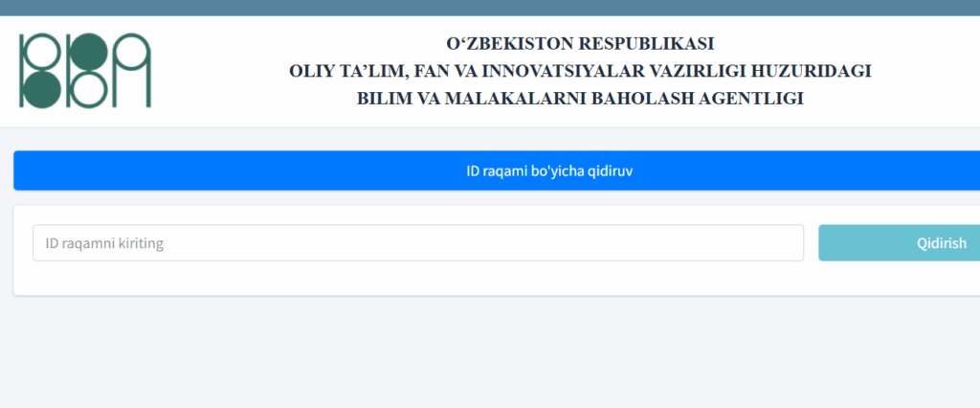Click the Qidirish search button
980x408 pixels.
900,243
